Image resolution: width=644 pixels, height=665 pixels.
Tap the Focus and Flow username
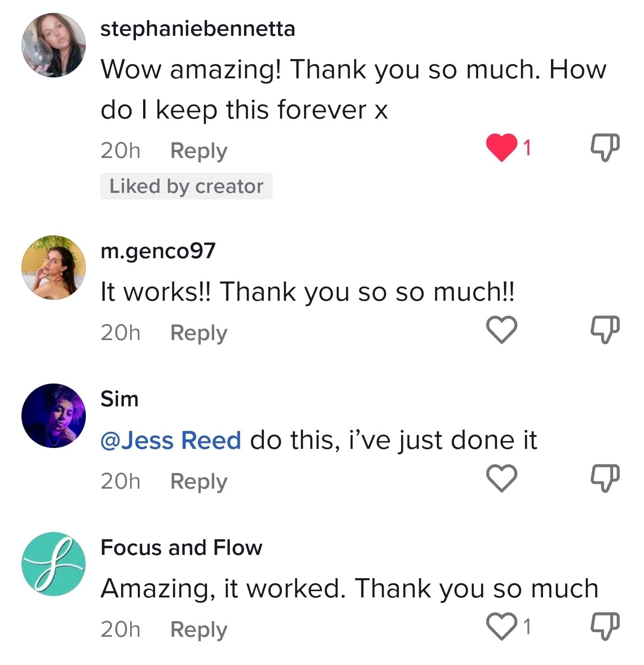181,547
